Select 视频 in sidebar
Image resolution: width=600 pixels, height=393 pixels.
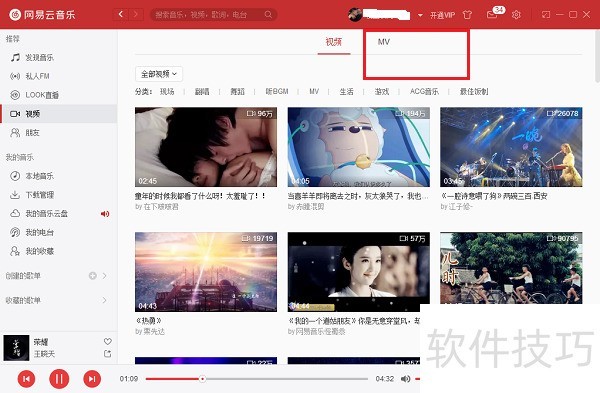[58, 114]
